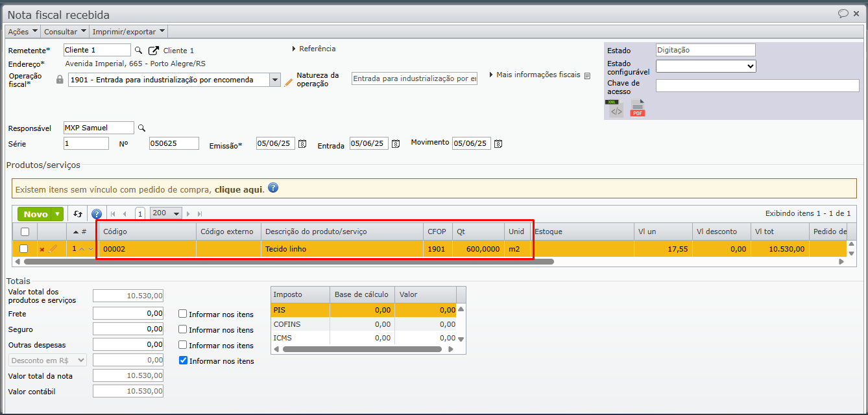Select the Tecido linho row checkbox

pos(24,248)
